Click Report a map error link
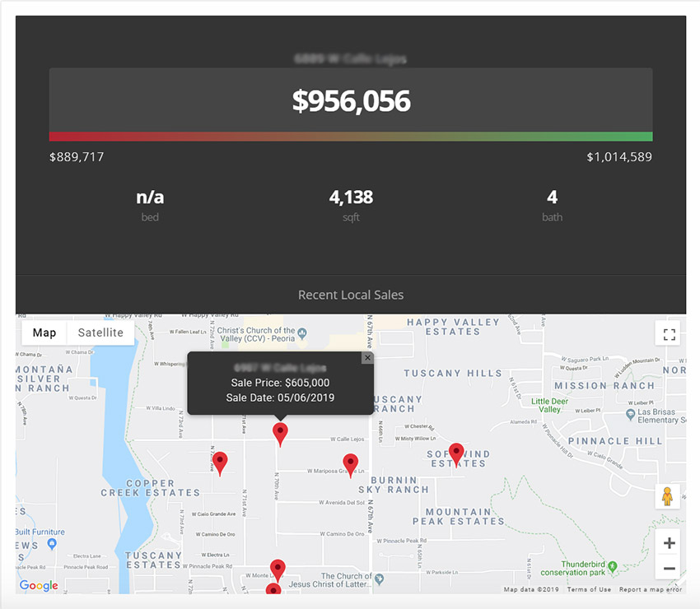 pyautogui.click(x=650, y=589)
